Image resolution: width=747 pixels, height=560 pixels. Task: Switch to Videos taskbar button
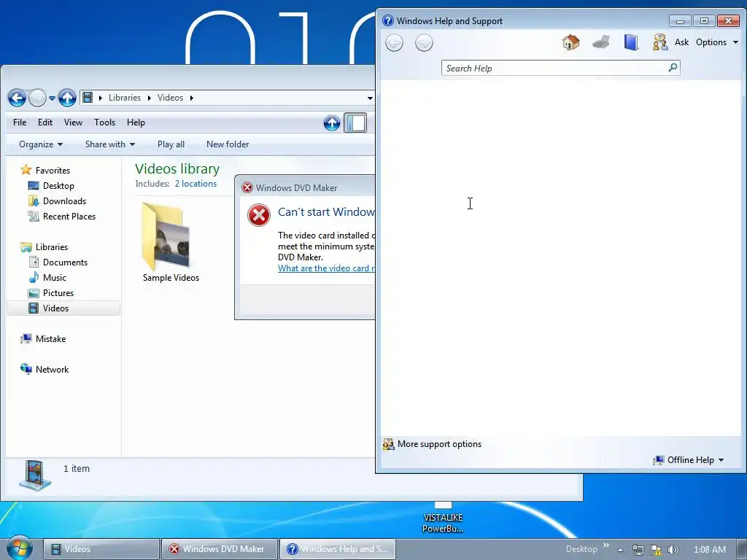pos(101,549)
